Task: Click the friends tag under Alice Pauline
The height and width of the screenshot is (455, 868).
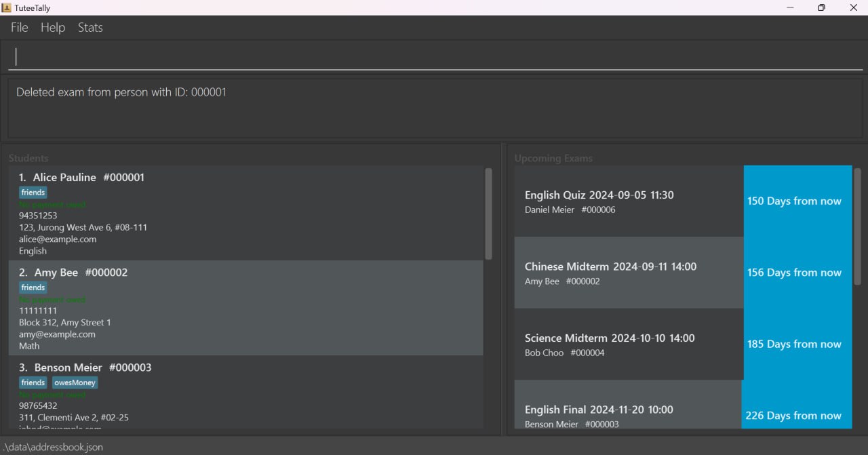Action: [x=33, y=193]
